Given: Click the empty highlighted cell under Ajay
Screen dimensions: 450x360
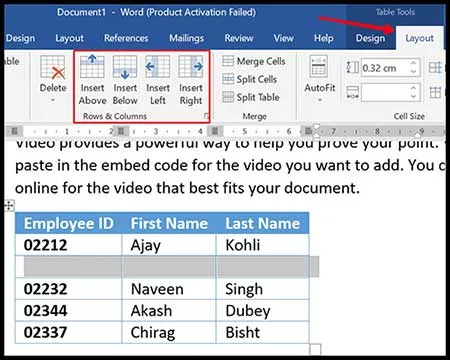Looking at the screenshot, I should click(x=169, y=267).
